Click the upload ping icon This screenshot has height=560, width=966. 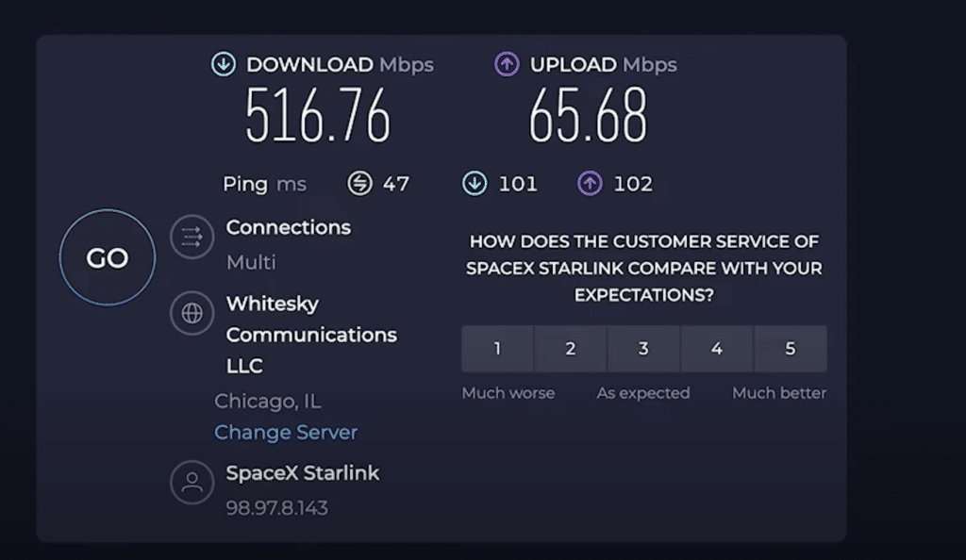click(590, 183)
